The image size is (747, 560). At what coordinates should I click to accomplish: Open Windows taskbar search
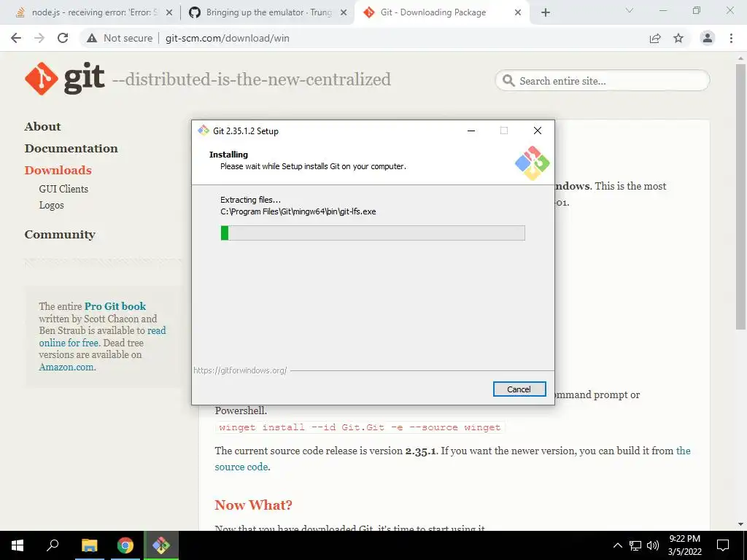click(x=53, y=545)
